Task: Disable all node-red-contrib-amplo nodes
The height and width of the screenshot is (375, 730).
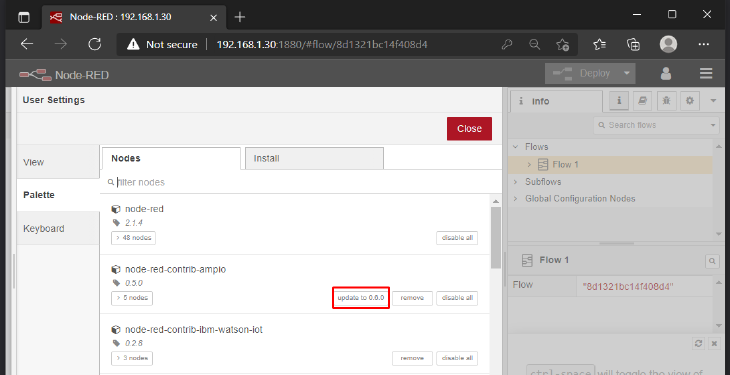Action: tap(457, 298)
